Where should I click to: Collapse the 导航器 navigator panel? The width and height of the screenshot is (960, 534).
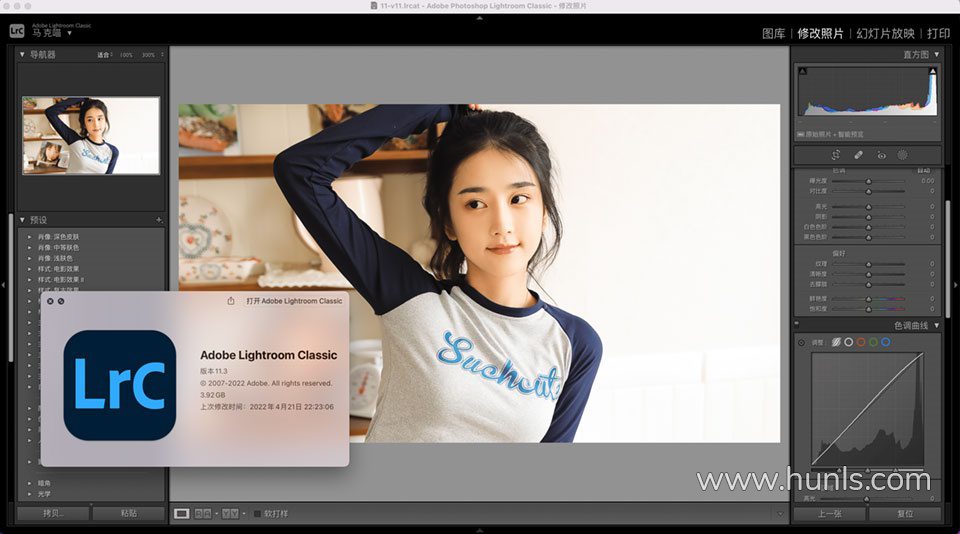pyautogui.click(x=22, y=55)
